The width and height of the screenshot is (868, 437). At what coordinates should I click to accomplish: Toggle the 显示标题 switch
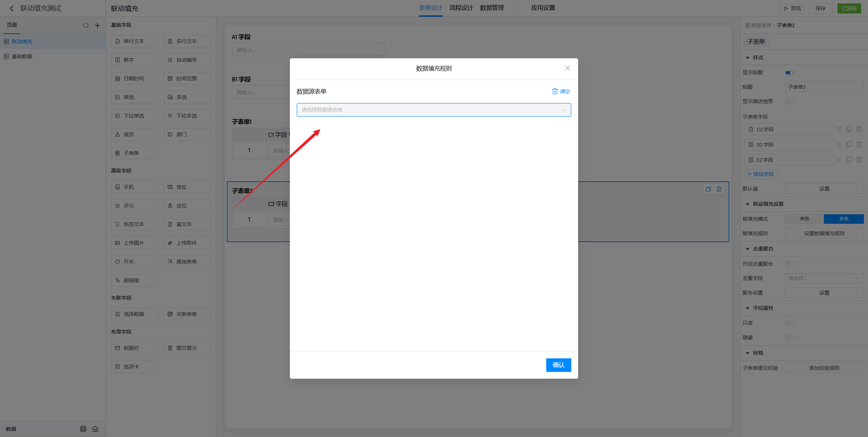tap(790, 73)
